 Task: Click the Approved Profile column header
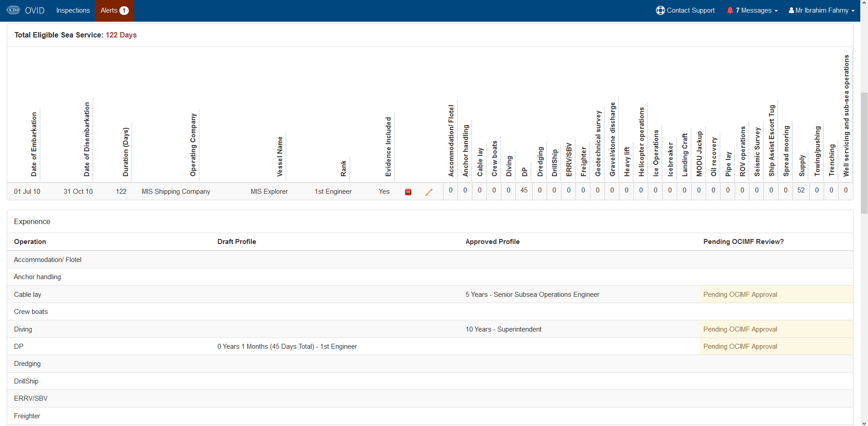click(x=493, y=242)
